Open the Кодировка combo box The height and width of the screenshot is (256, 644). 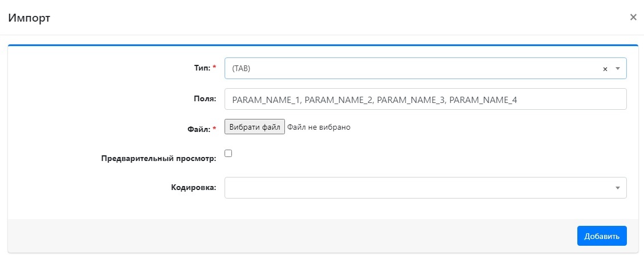419,188
